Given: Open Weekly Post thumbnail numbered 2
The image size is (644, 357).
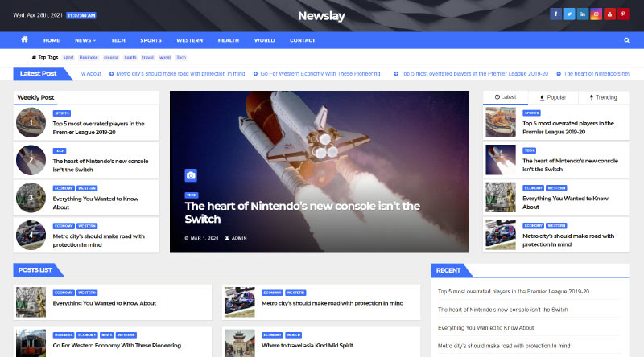Looking at the screenshot, I should pos(31,160).
